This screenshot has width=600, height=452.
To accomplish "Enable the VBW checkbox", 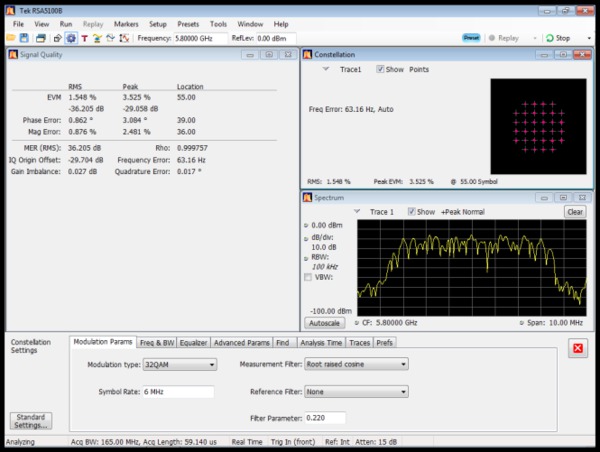I will pyautogui.click(x=308, y=277).
